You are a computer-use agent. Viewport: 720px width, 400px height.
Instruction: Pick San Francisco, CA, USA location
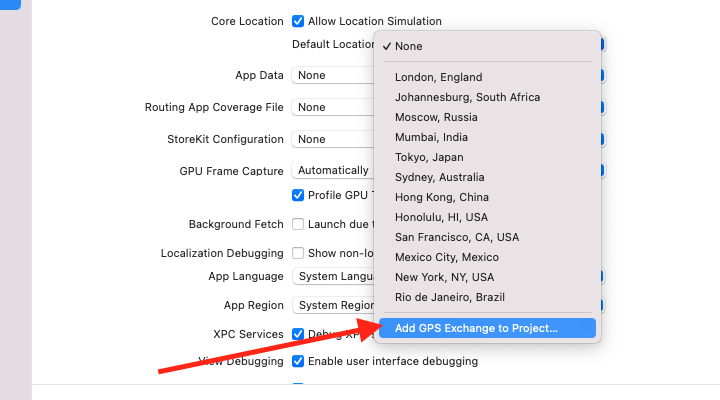click(457, 237)
